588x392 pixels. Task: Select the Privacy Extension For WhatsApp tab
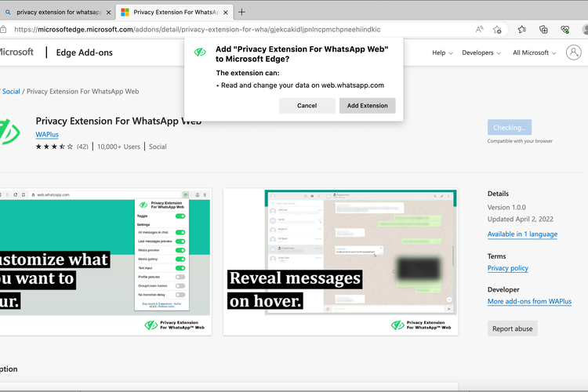(172, 13)
